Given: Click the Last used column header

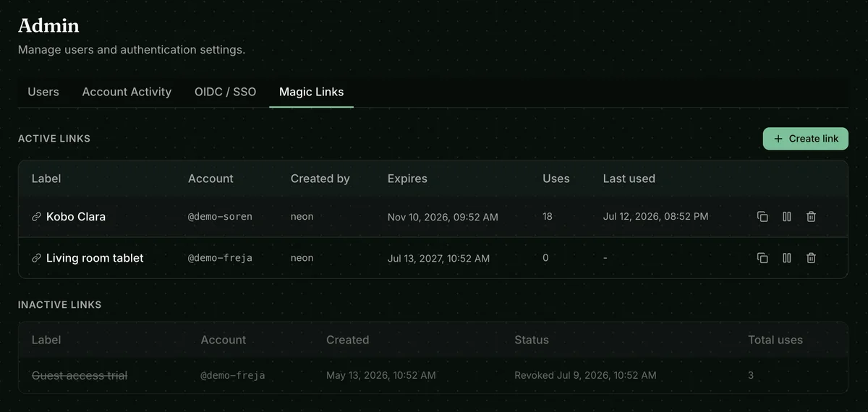Looking at the screenshot, I should pyautogui.click(x=629, y=179).
